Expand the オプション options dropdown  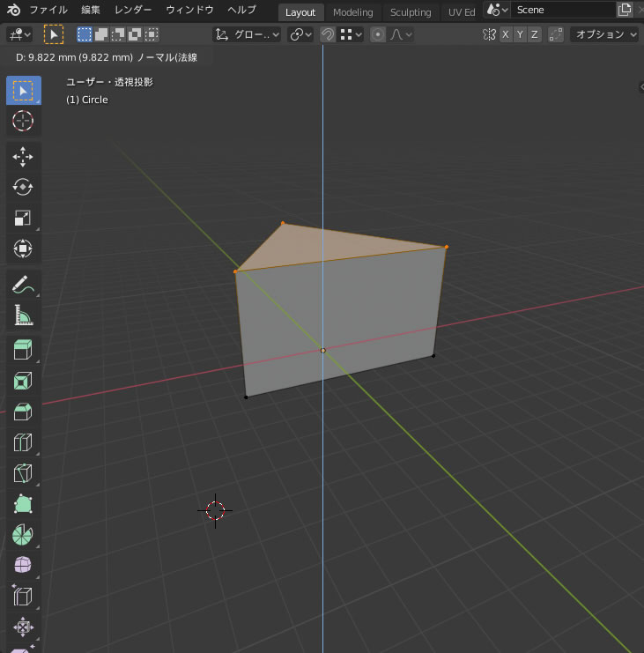[x=605, y=34]
